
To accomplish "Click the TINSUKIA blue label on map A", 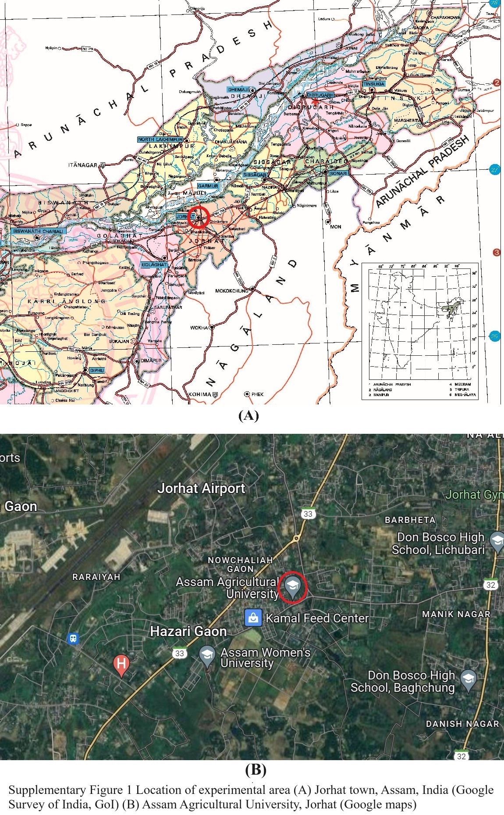I will tap(374, 84).
